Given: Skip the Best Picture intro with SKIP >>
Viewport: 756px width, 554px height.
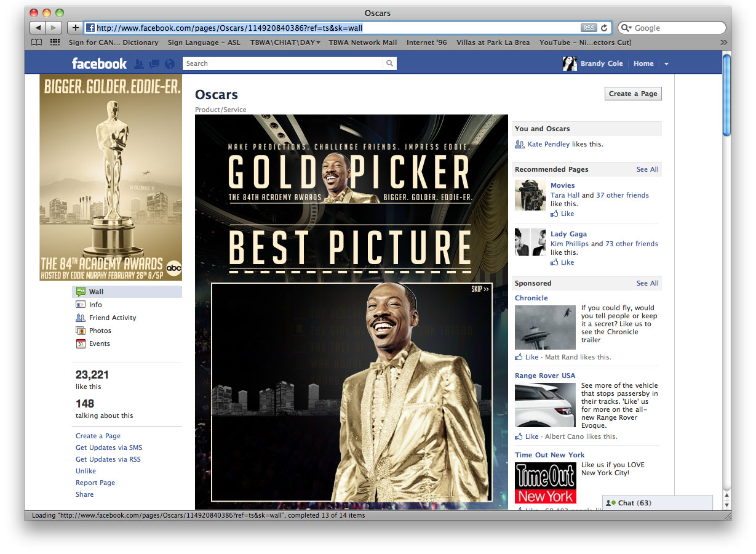Looking at the screenshot, I should pos(480,289).
